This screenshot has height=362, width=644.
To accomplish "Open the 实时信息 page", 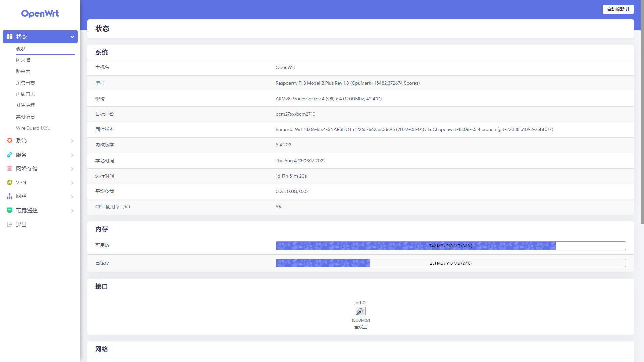I will 25,117.
